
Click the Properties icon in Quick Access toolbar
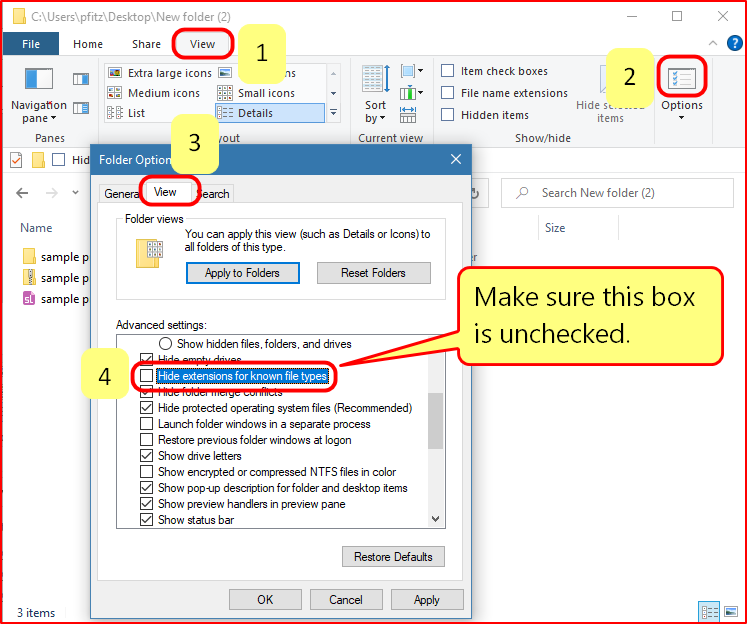pos(16,160)
